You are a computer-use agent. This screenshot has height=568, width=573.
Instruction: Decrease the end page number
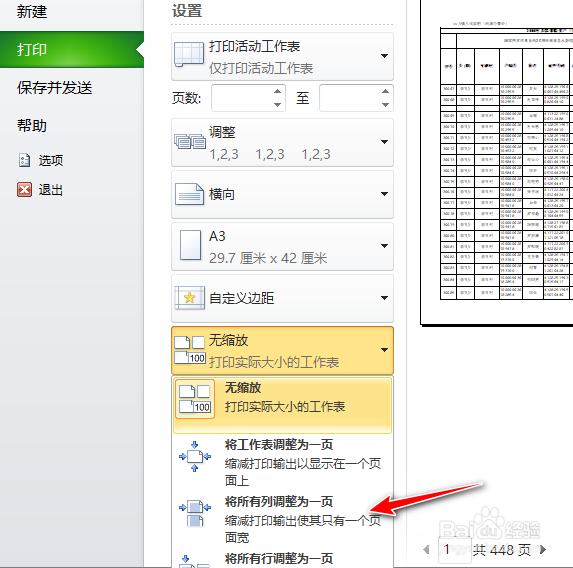pyautogui.click(x=385, y=105)
